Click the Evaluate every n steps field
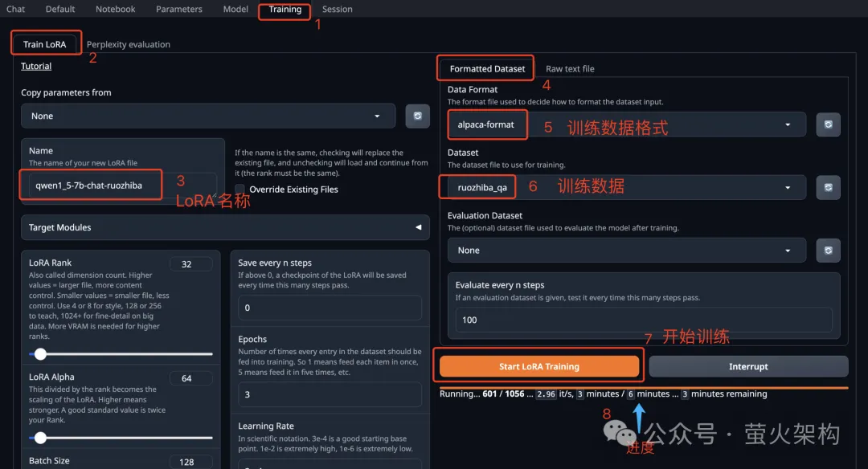 tap(643, 320)
